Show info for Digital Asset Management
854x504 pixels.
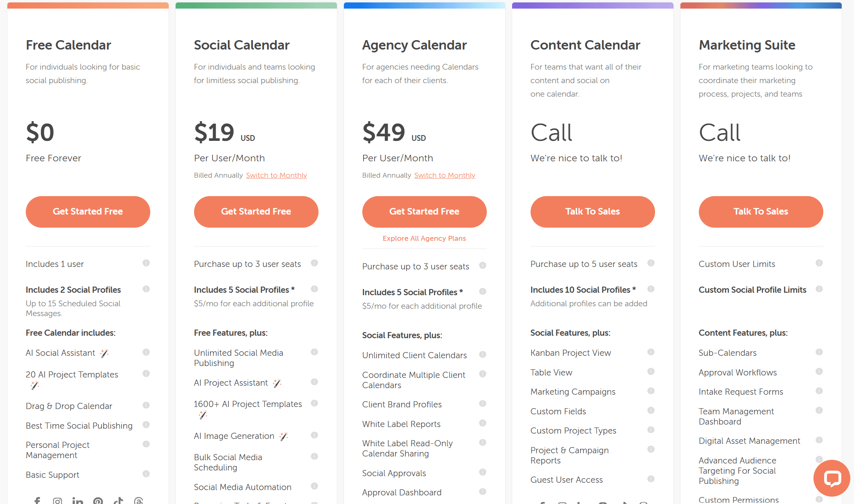pyautogui.click(x=819, y=440)
